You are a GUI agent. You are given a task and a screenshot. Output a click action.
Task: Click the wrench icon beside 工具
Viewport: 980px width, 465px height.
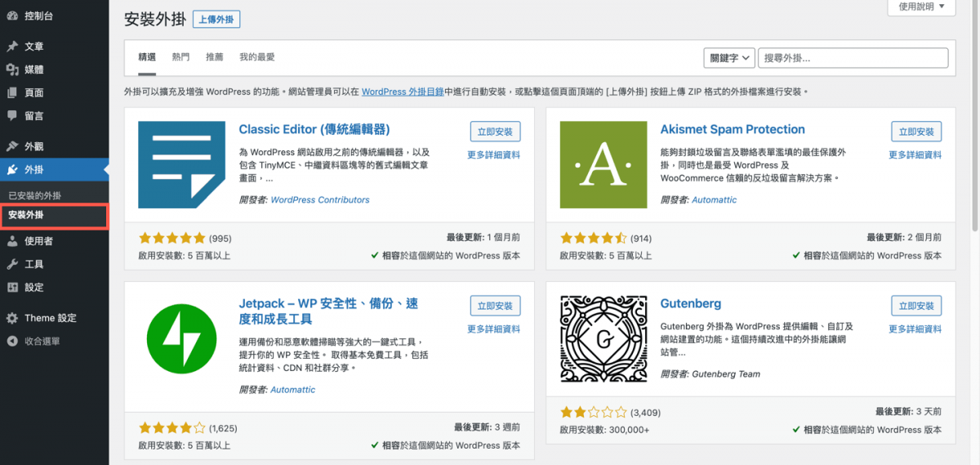(x=12, y=264)
